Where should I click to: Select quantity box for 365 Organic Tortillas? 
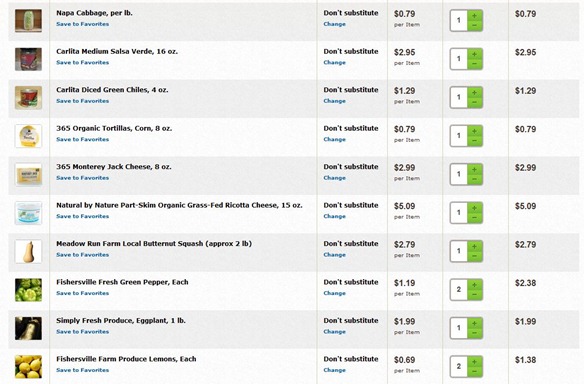(x=459, y=136)
